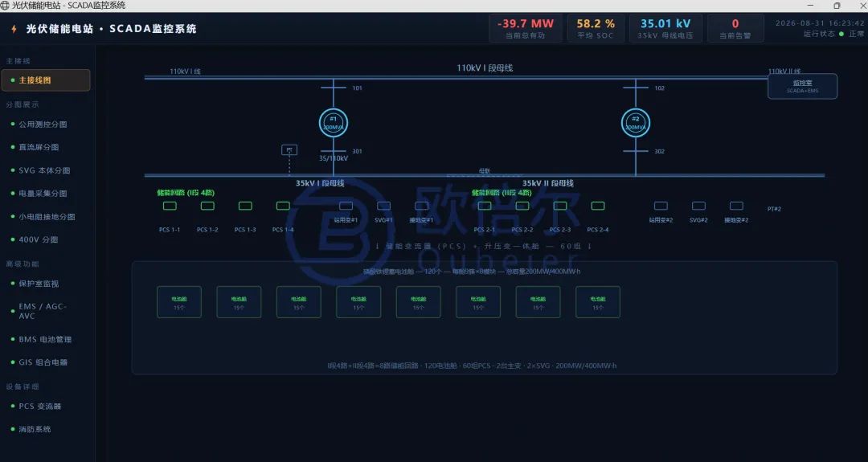Open 直流屏分图 in sidebar
The height and width of the screenshot is (462, 868).
pos(46,147)
